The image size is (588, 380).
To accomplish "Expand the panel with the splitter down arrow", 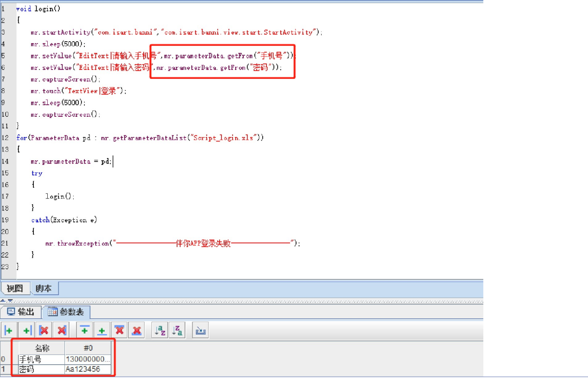I will pos(10,301).
